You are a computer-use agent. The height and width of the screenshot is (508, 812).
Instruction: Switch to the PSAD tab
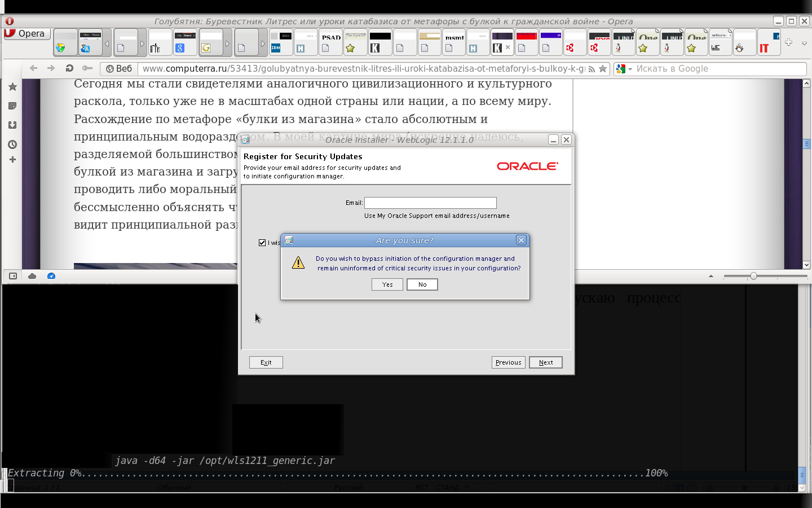pos(331,42)
